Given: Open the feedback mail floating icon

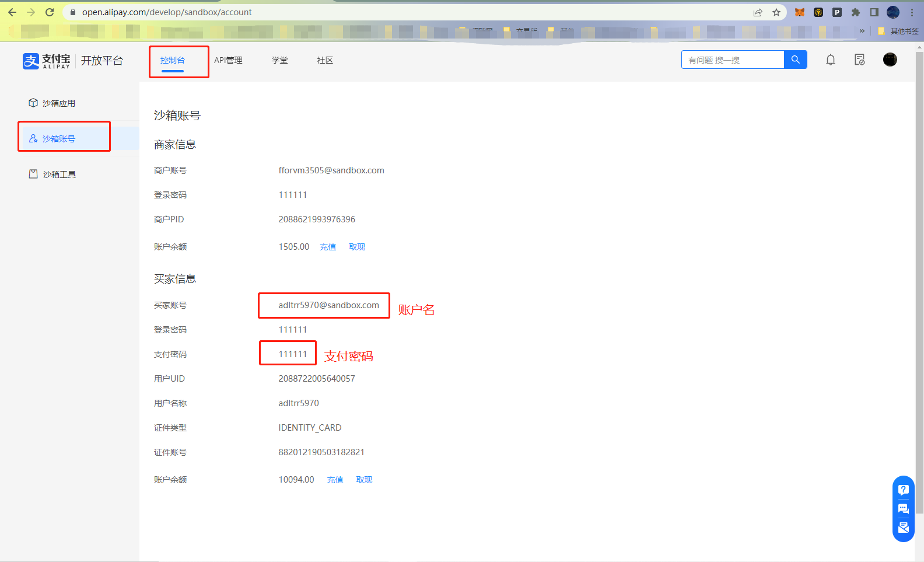Looking at the screenshot, I should point(904,528).
